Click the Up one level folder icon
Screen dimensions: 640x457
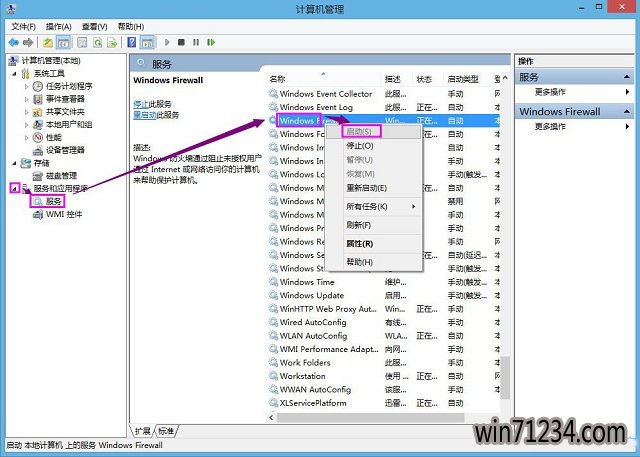point(48,42)
